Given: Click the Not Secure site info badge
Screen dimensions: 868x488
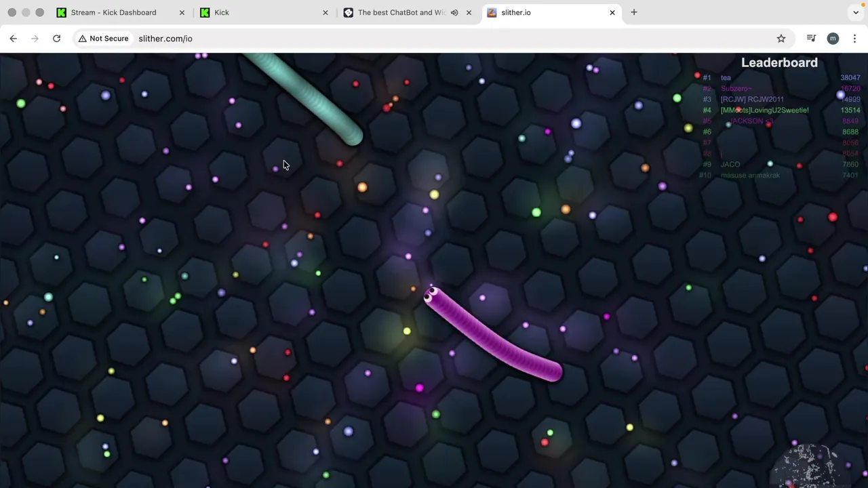Looking at the screenshot, I should (x=103, y=39).
